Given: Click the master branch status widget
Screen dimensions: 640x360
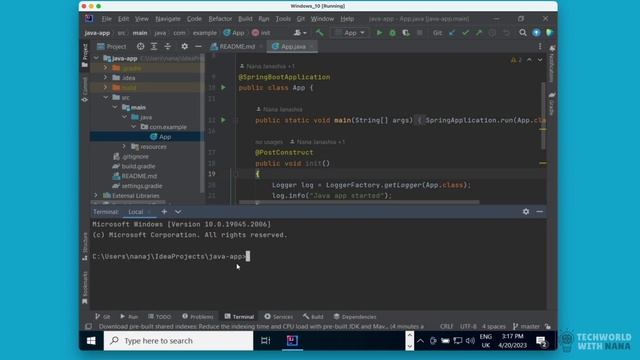Looking at the screenshot, I should point(527,327).
